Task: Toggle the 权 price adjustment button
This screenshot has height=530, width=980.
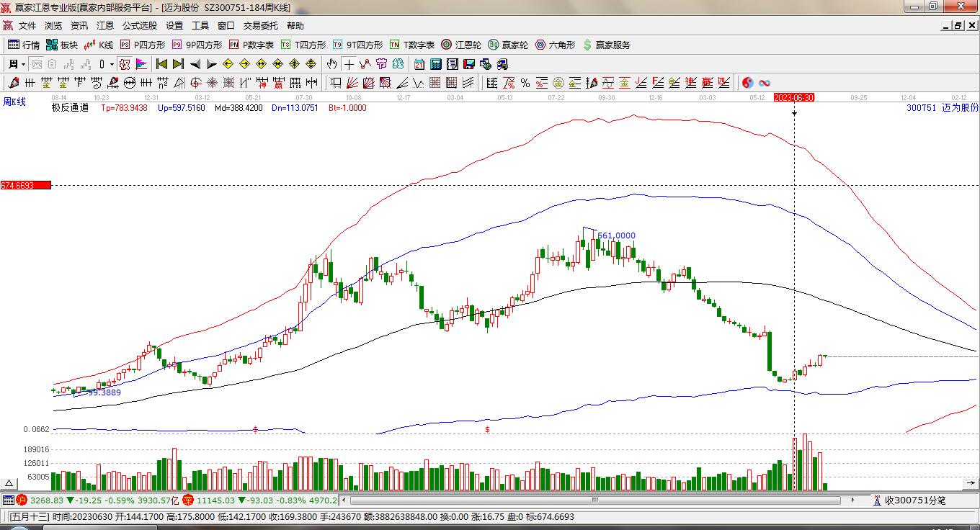Action: (x=124, y=64)
